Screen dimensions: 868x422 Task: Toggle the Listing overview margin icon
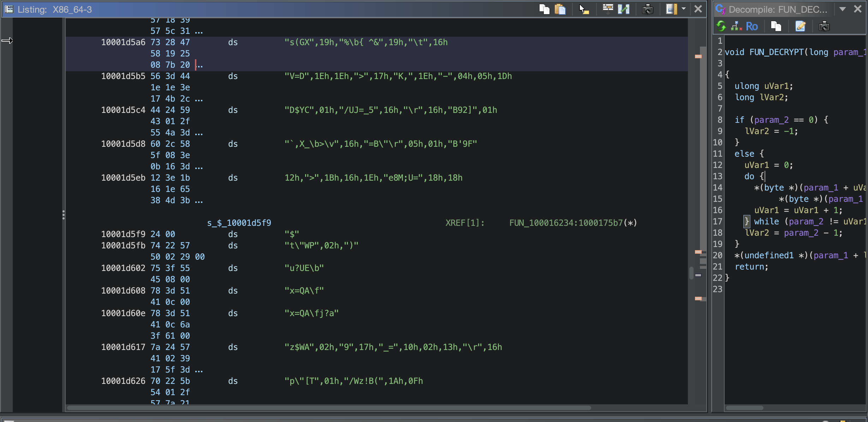pyautogui.click(x=671, y=9)
